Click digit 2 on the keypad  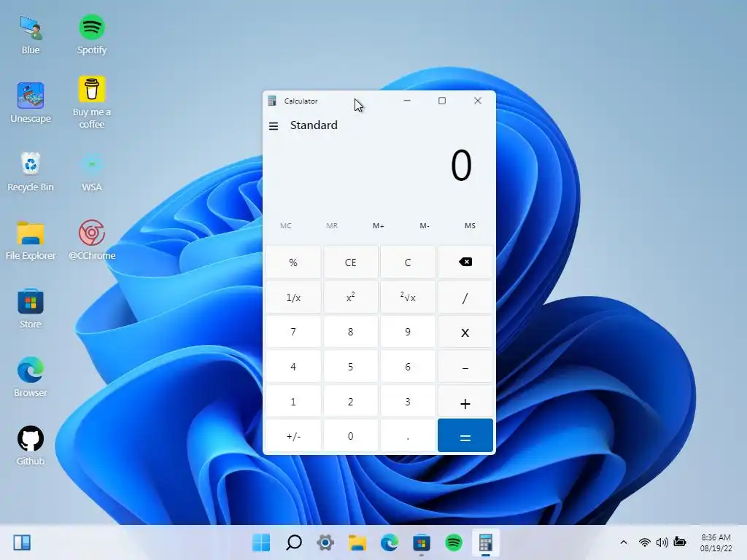351,402
